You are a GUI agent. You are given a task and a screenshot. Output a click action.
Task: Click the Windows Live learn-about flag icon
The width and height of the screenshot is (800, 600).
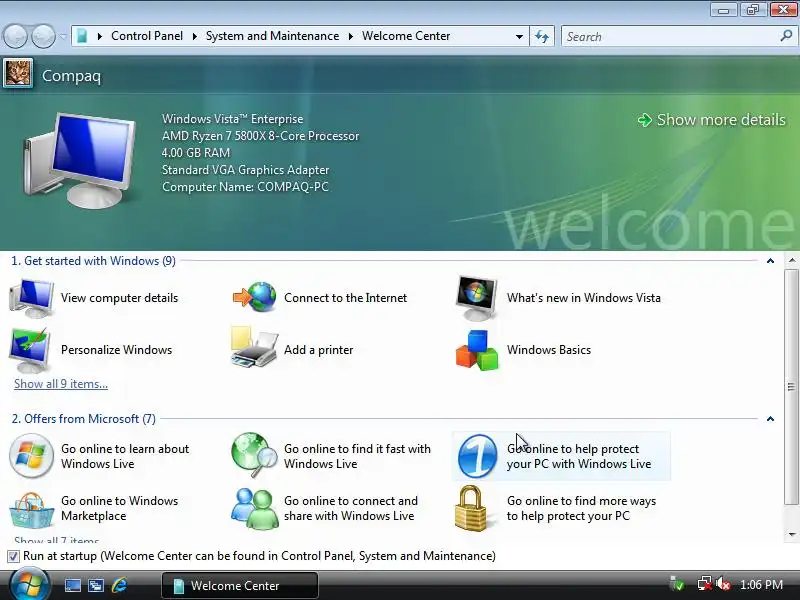point(31,456)
